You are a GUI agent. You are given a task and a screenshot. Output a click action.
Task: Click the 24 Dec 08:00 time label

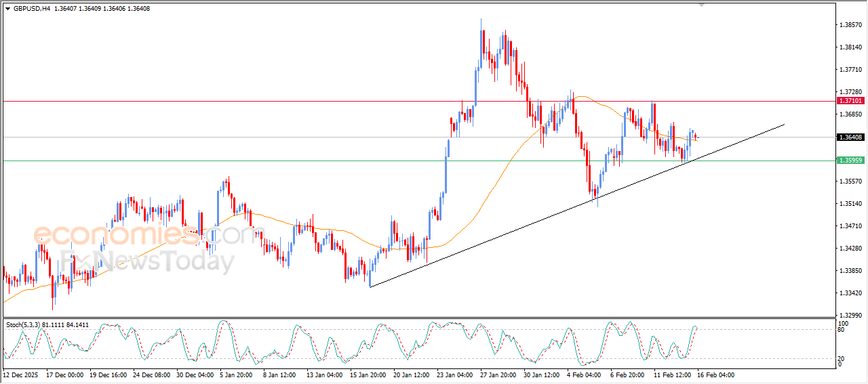(153, 375)
